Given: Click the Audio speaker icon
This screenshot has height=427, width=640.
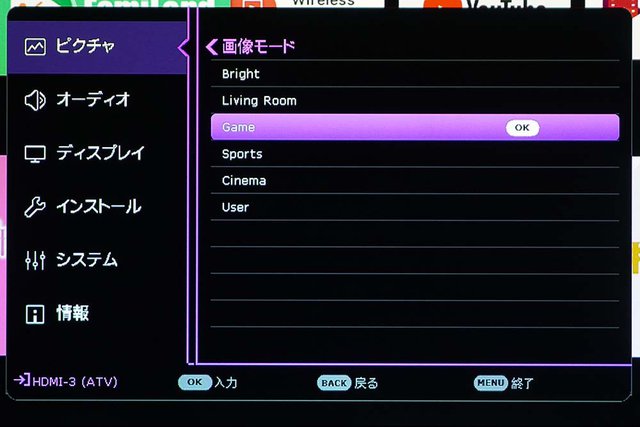Looking at the screenshot, I should pyautogui.click(x=35, y=100).
